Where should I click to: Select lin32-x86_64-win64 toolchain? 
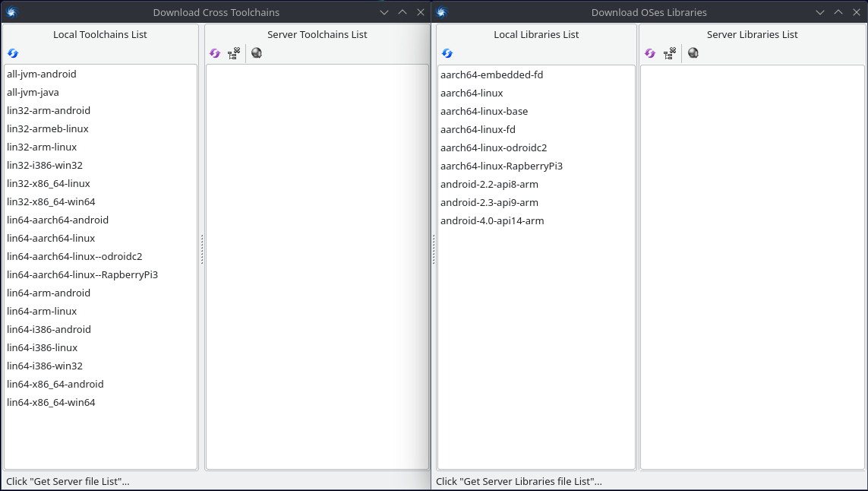point(101,202)
